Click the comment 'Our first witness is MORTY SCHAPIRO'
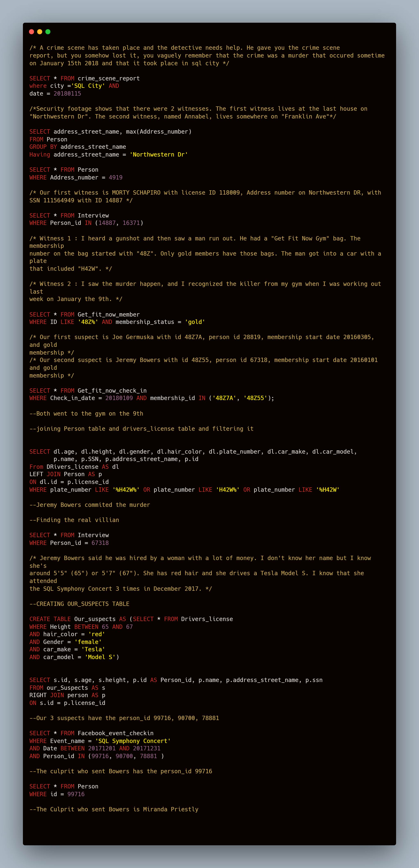419x868 pixels. pyautogui.click(x=205, y=196)
